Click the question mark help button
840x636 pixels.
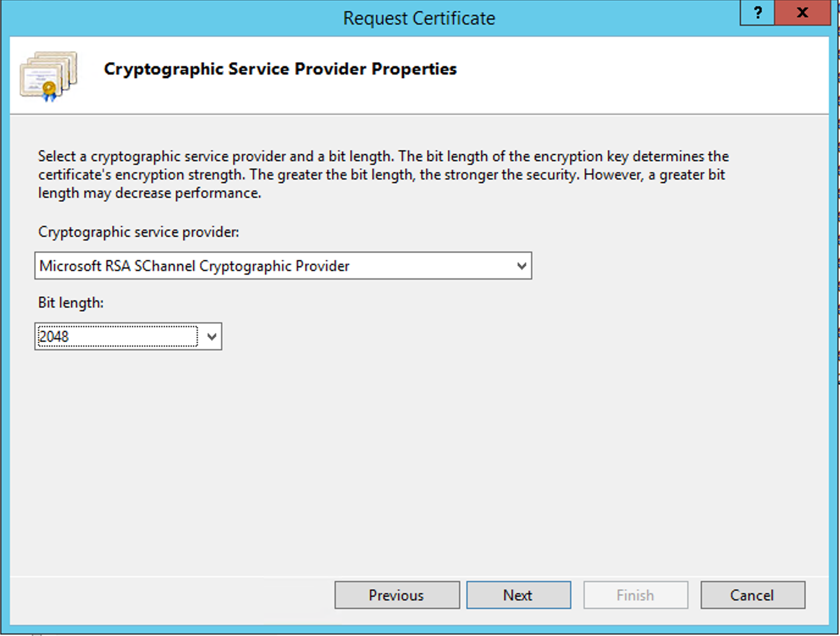click(758, 13)
